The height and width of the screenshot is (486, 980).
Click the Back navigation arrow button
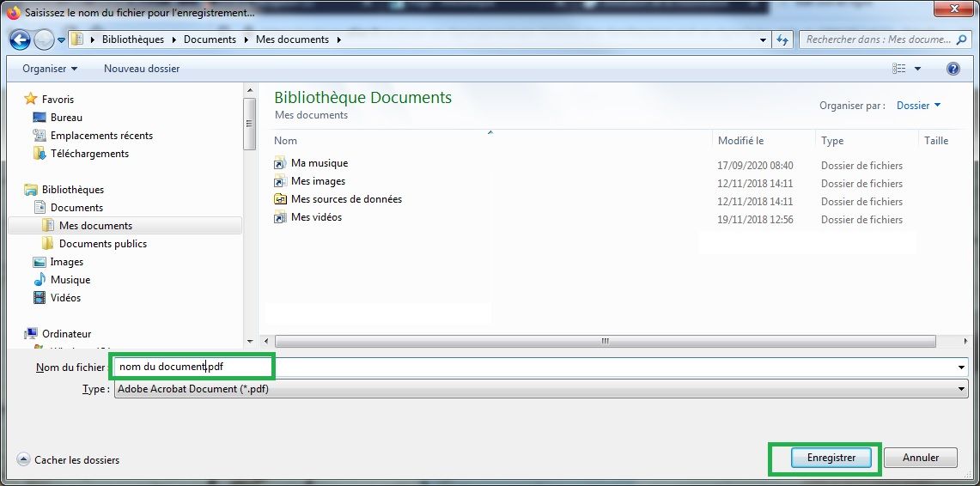click(20, 39)
